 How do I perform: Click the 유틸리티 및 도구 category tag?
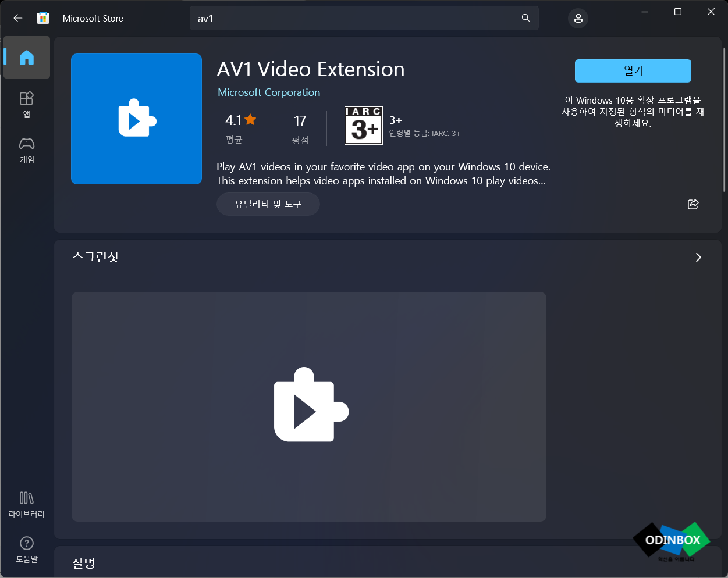click(x=268, y=204)
